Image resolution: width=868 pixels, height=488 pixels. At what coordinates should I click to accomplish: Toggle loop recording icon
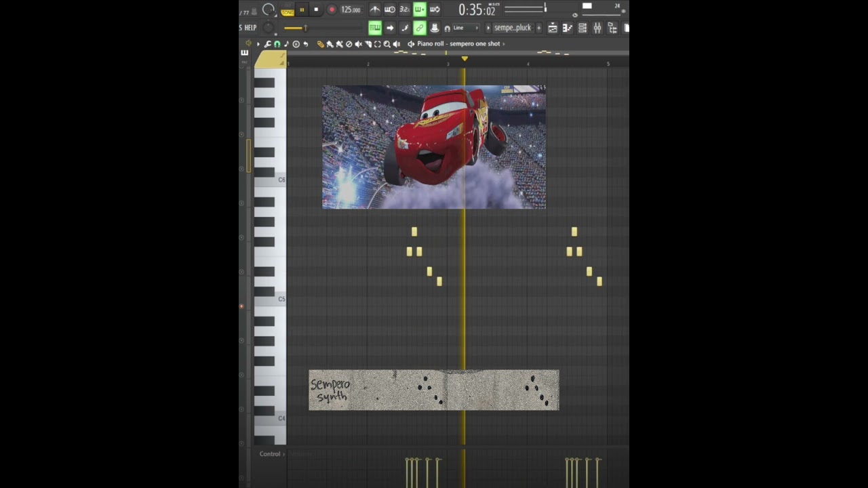click(x=435, y=9)
